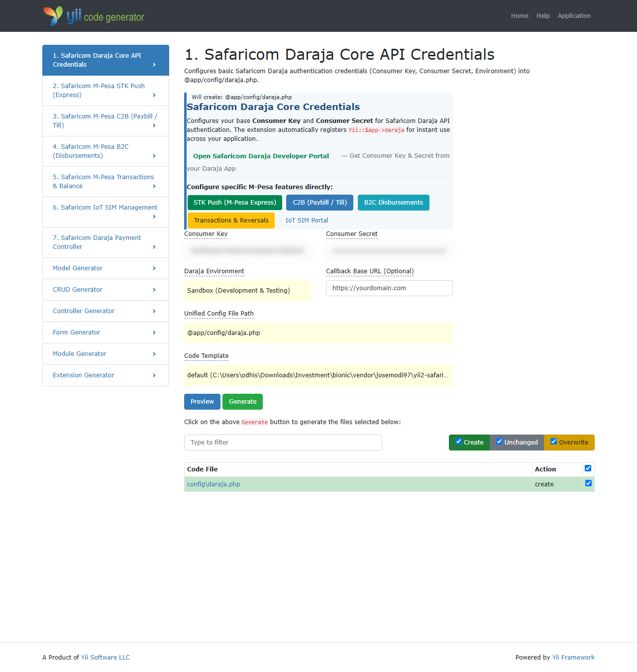Open Safaricom M-Pesa Transactions & Balance generator
Image resolution: width=637 pixels, height=672 pixels.
click(106, 182)
